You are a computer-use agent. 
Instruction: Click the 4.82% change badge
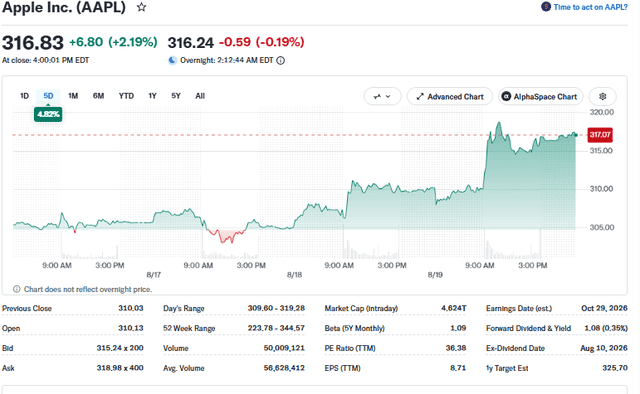pos(48,114)
